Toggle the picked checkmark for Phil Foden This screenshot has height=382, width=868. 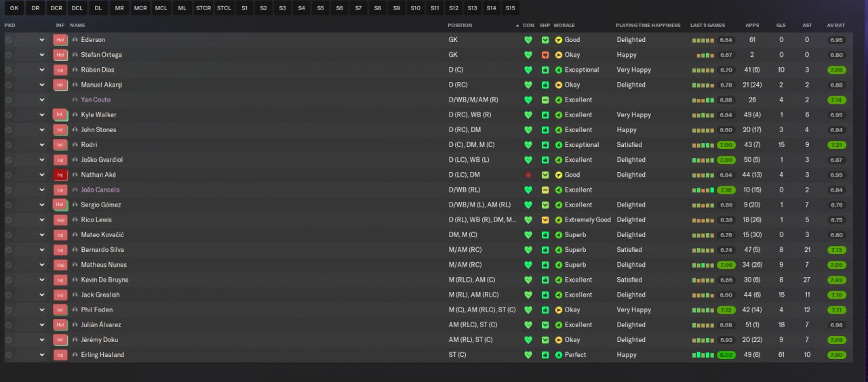[8, 310]
